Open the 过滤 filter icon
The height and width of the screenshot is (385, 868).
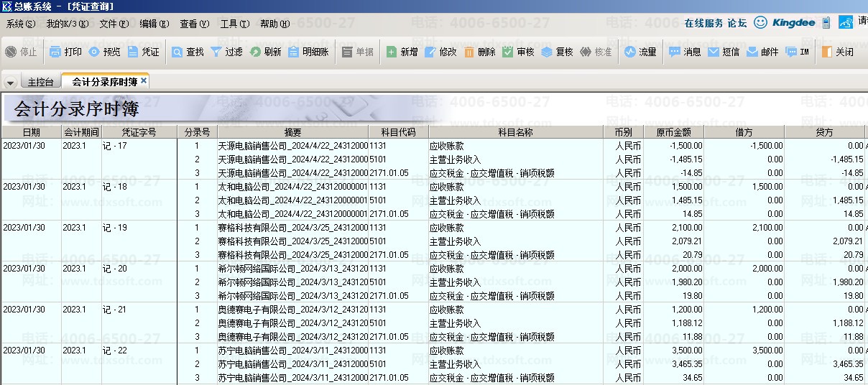click(216, 52)
